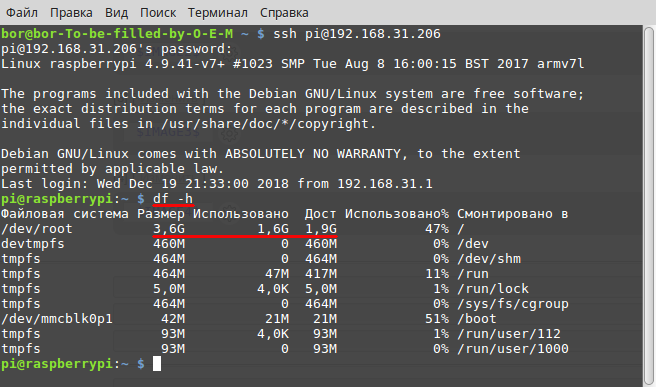Click the 3,6G size value
This screenshot has width=656, height=387.
click(169, 229)
